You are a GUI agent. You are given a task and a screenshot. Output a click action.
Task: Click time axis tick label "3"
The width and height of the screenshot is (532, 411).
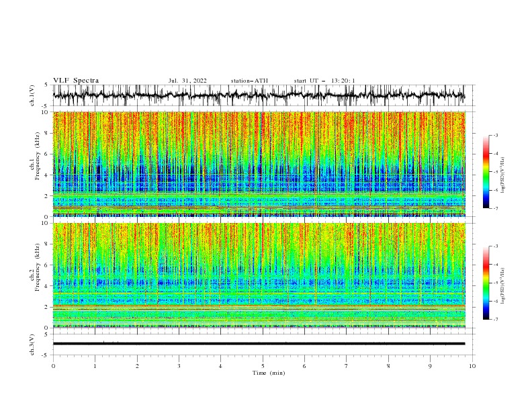179,366
